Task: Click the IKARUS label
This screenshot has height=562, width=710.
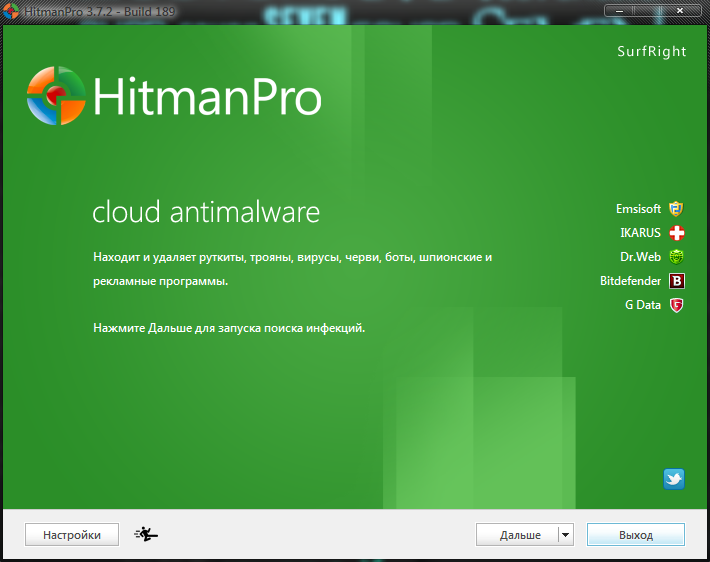Action: [640, 233]
